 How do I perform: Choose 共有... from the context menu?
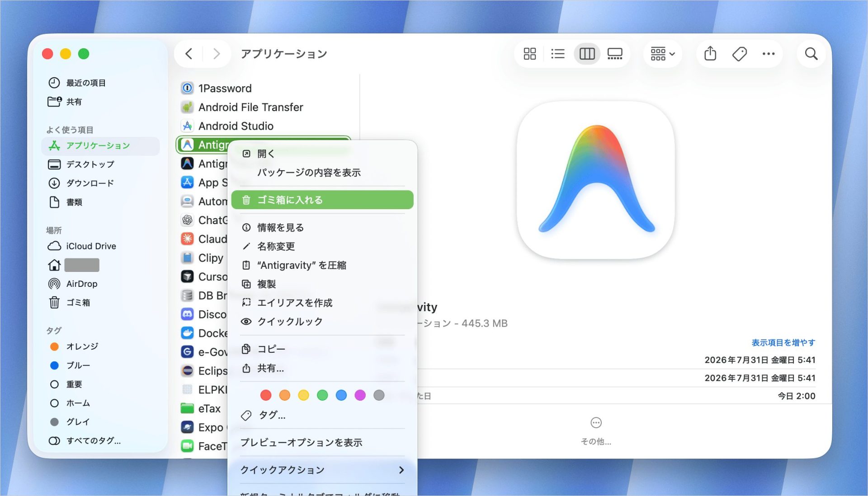click(x=322, y=368)
